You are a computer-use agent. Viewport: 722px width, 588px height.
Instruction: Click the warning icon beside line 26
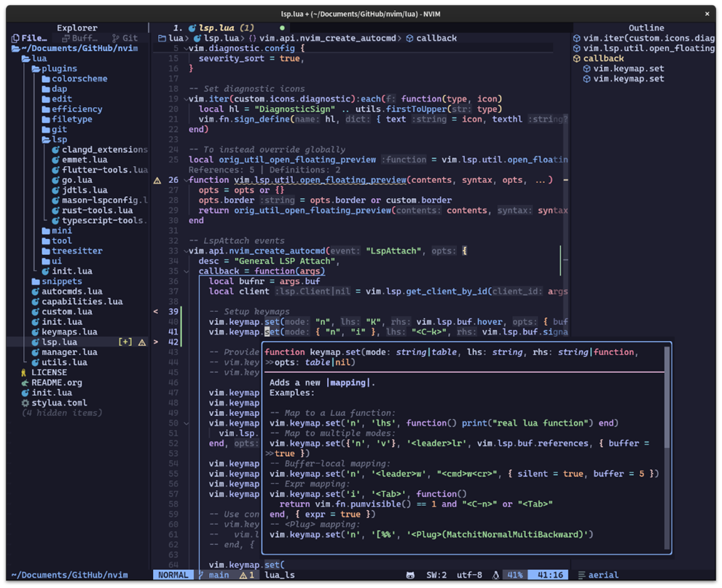(157, 180)
